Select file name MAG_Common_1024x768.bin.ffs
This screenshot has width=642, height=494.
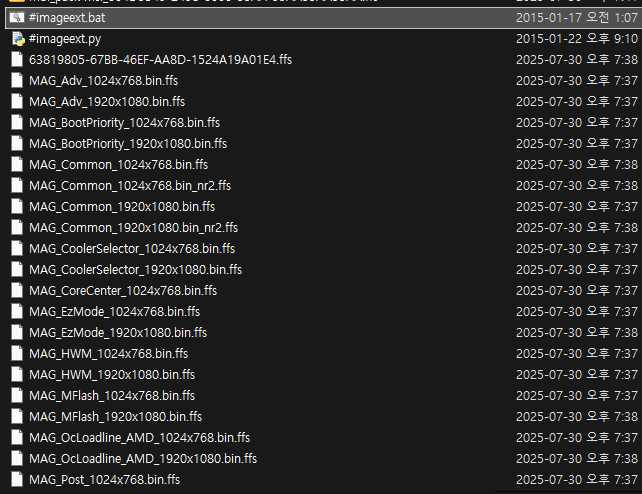119,165
